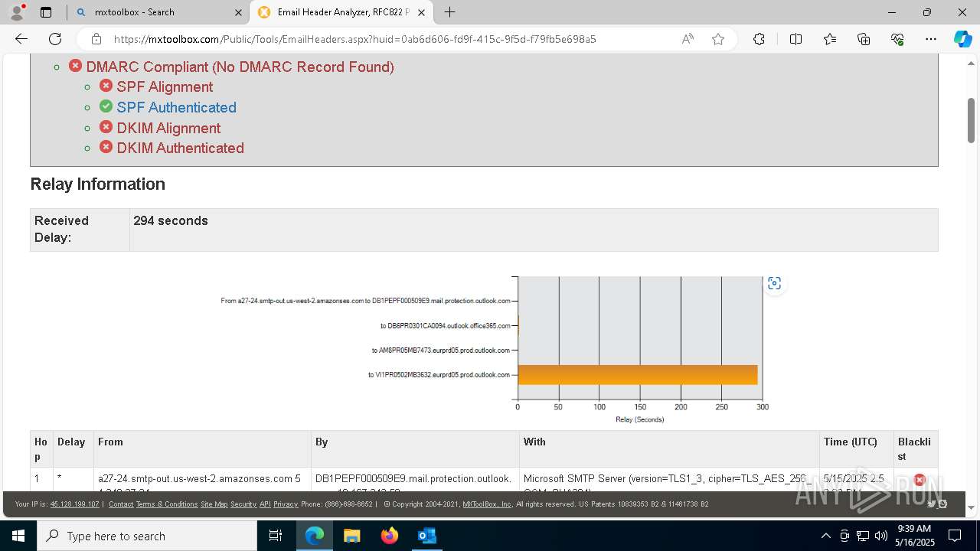Open the Copilot sidebar
The width and height of the screenshot is (980, 551).
pyautogui.click(x=962, y=39)
